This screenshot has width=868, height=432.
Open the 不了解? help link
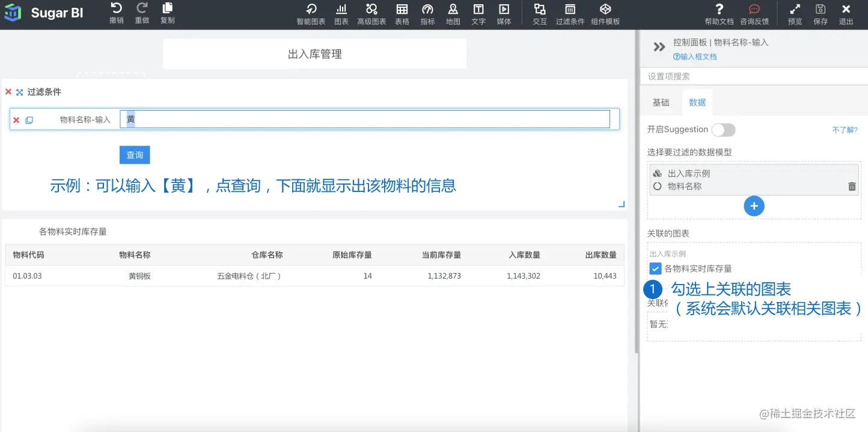click(845, 130)
